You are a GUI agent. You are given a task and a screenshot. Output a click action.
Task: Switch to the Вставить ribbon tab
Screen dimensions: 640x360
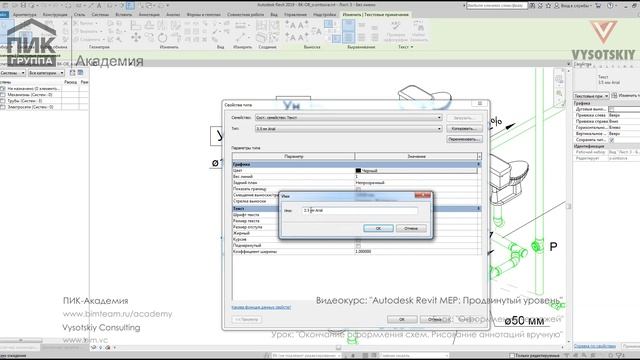124,14
